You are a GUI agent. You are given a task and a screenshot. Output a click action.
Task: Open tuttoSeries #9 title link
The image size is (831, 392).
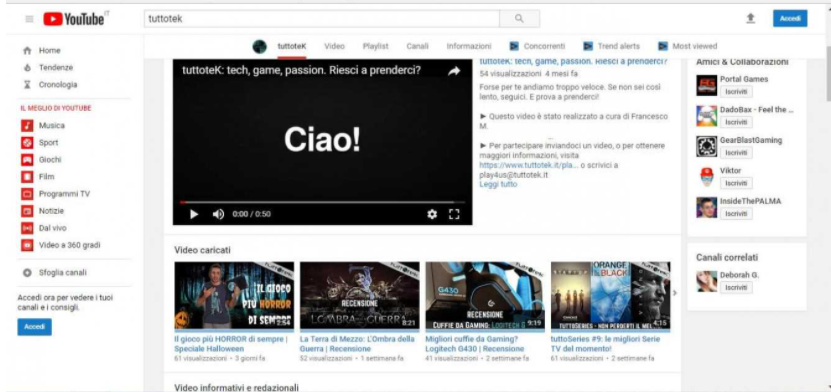(x=606, y=344)
